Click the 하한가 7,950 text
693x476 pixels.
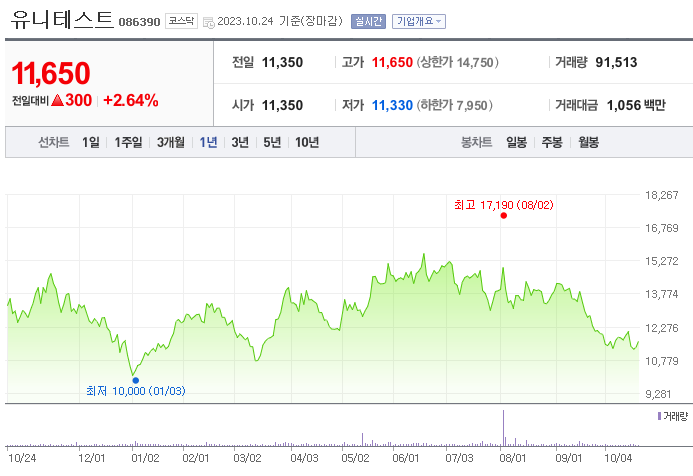[454, 105]
